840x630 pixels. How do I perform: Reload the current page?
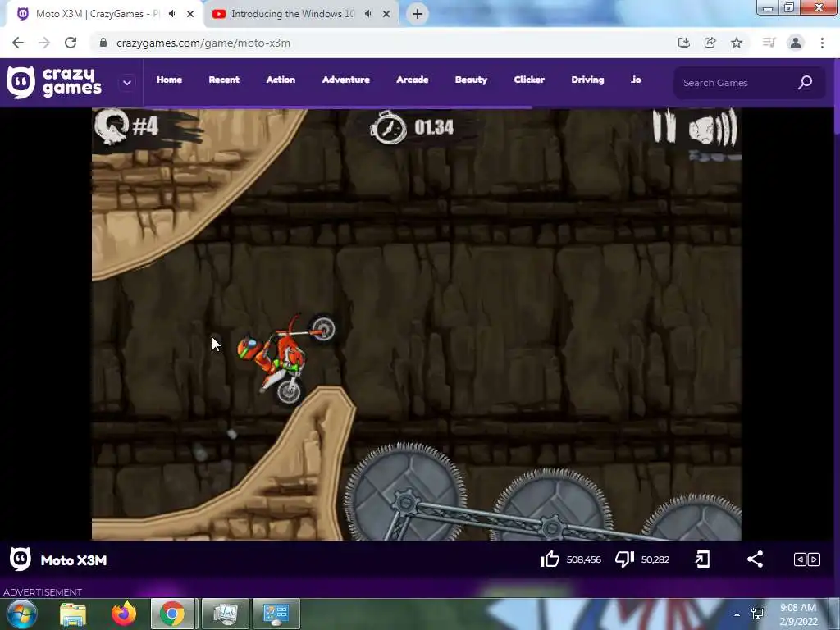click(x=71, y=43)
